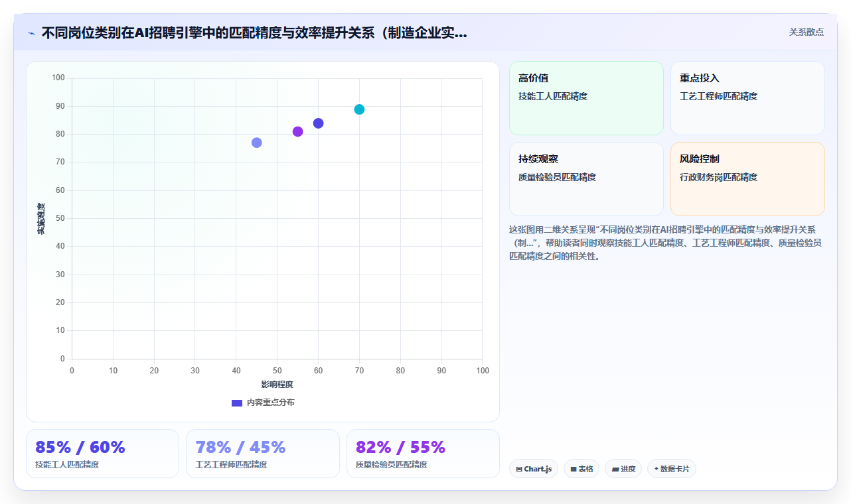The width and height of the screenshot is (851, 504).
Task: Click 技能工人匹配精度 under 高价值
Action: tap(553, 96)
